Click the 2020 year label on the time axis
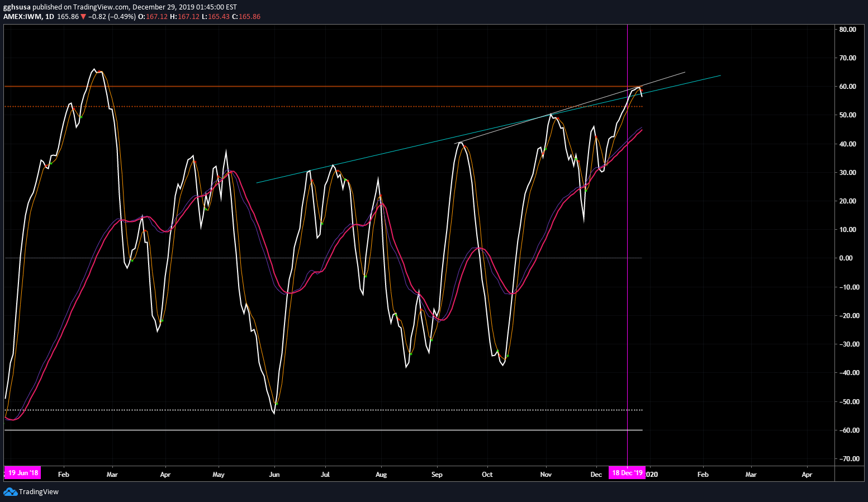The height and width of the screenshot is (502, 868). [x=652, y=475]
